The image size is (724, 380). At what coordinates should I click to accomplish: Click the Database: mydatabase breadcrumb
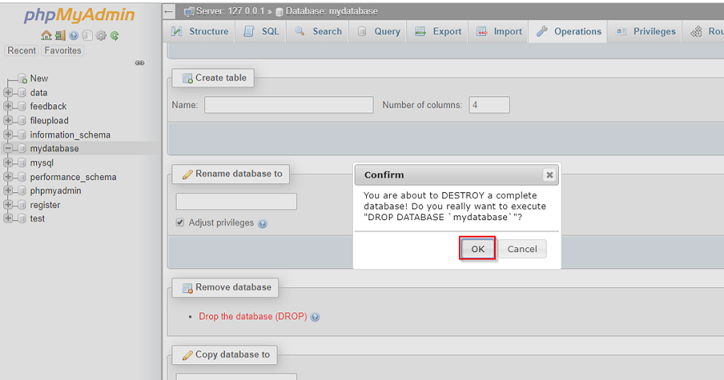click(331, 11)
